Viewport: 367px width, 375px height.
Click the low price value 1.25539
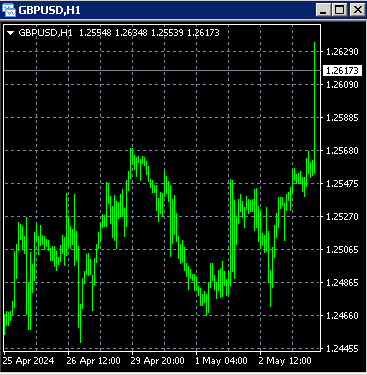167,33
